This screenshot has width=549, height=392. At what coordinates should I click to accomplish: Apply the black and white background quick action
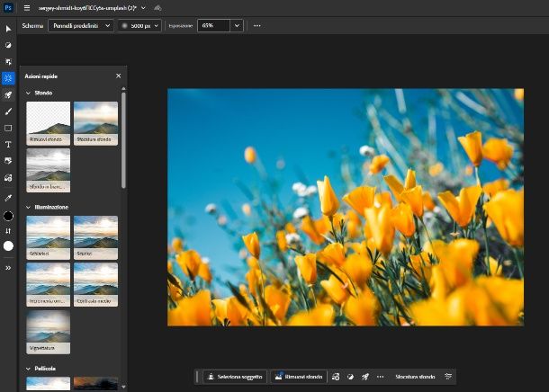(x=49, y=170)
